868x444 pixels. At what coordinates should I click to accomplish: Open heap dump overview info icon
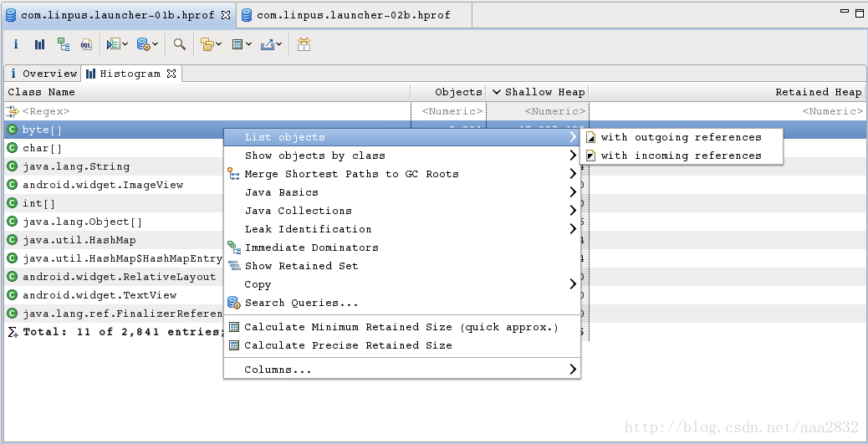pyautogui.click(x=16, y=44)
